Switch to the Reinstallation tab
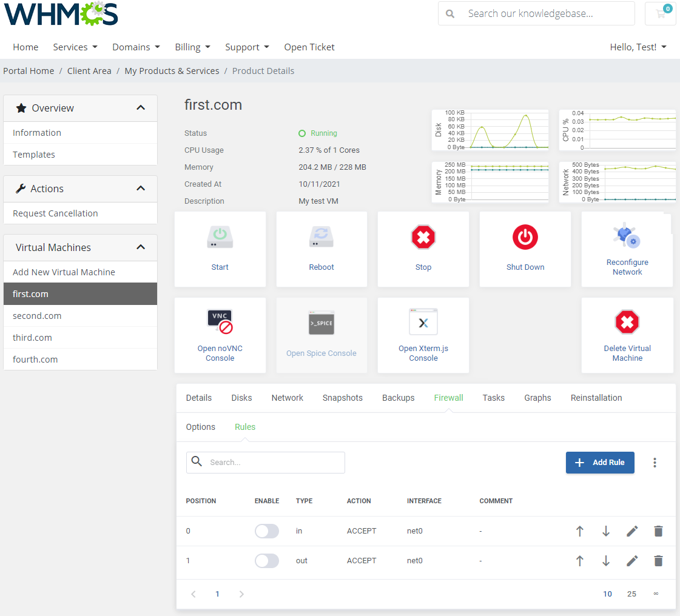This screenshot has width=680, height=616. [596, 398]
